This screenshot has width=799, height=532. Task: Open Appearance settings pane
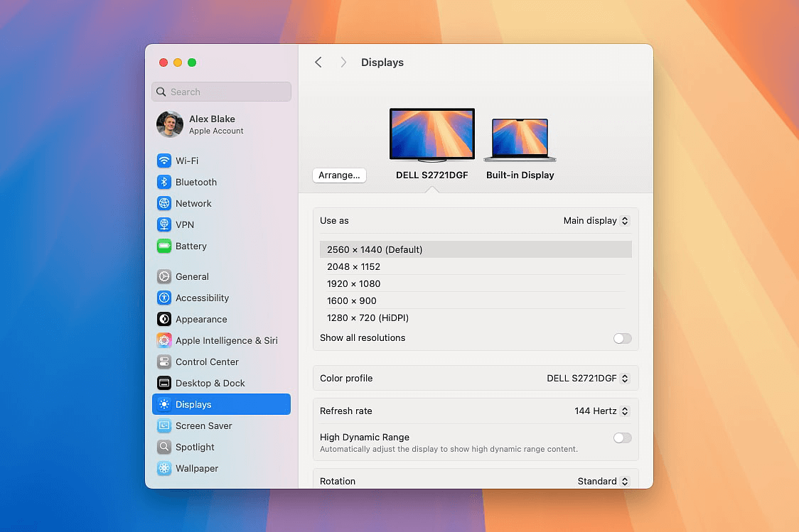point(221,319)
